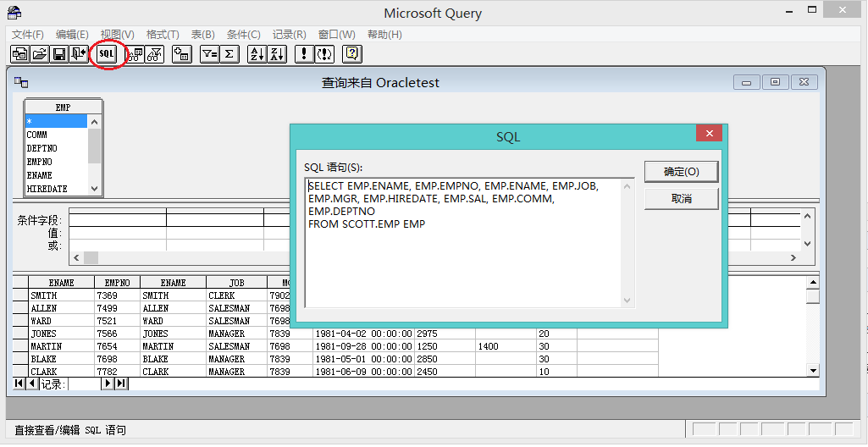
Task: Open the 编辑(E) menu
Action: [x=72, y=35]
